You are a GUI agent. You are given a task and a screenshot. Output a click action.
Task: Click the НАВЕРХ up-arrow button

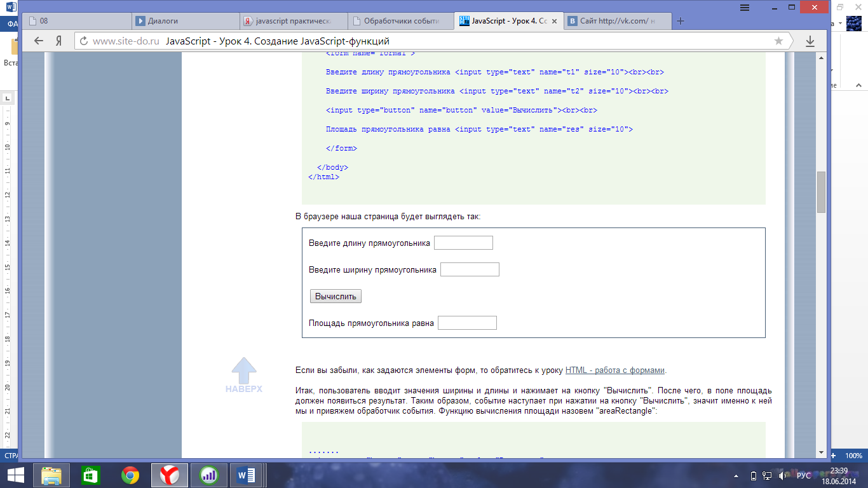point(243,375)
